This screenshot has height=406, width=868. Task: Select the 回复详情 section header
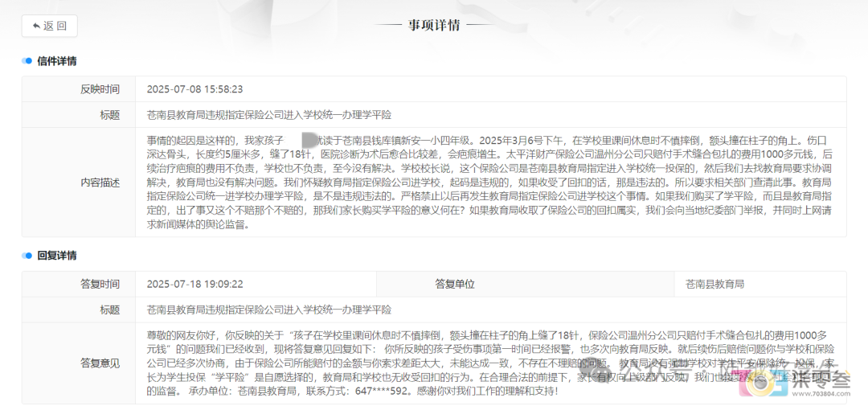[x=56, y=256]
